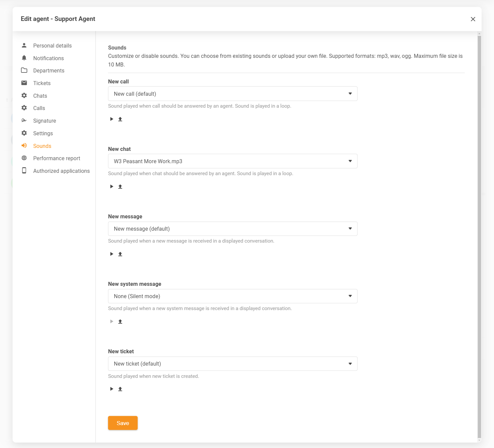Open the Notifications section
The height and width of the screenshot is (448, 494).
point(48,58)
